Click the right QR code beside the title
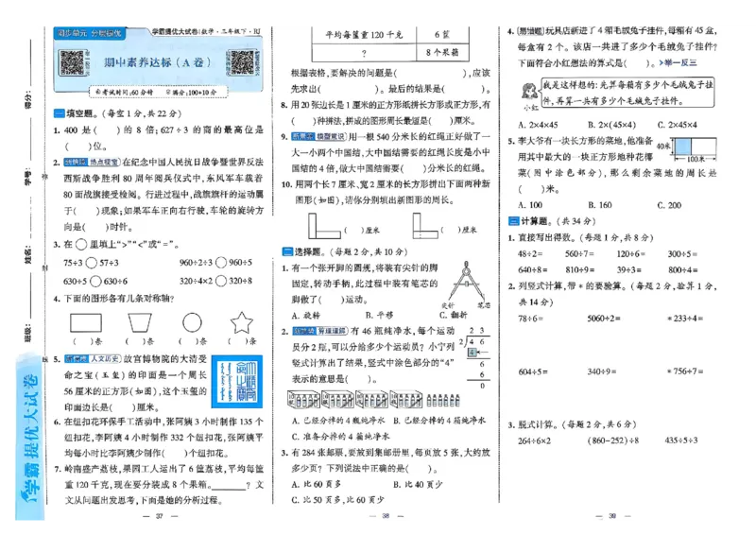This screenshot has width=756, height=535. click(243, 62)
